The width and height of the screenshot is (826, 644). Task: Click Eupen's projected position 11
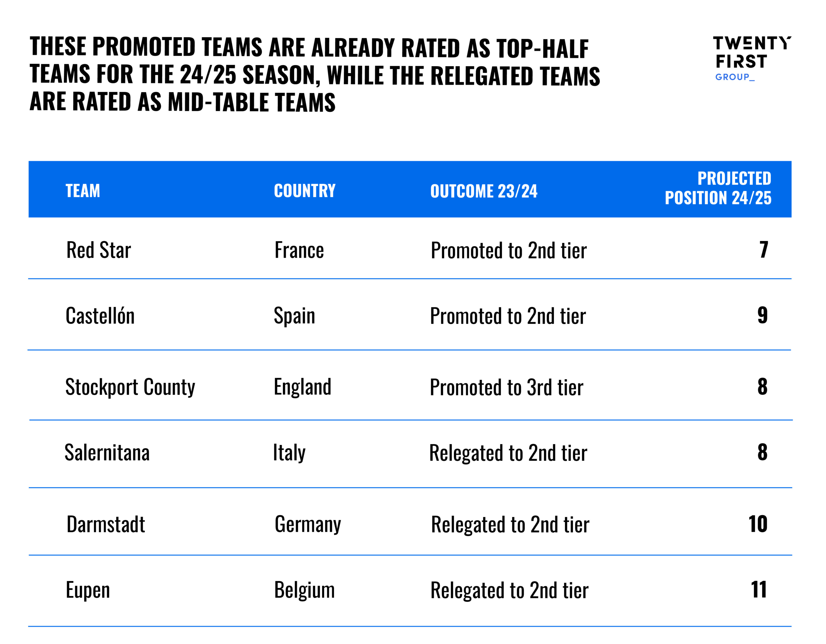click(x=758, y=590)
